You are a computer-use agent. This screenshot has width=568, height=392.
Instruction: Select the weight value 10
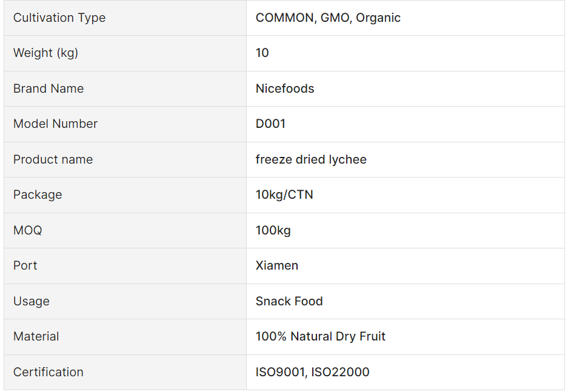tap(262, 53)
